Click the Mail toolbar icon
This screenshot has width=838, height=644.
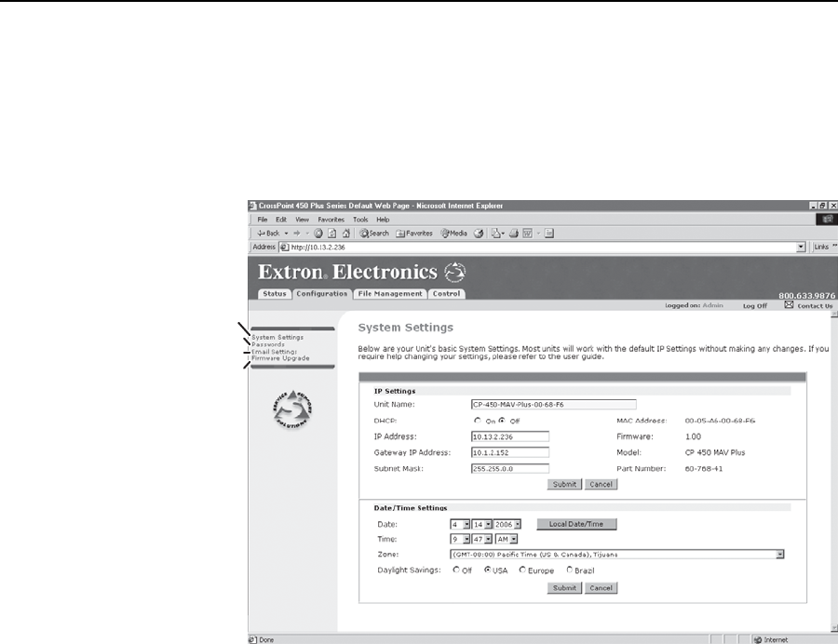[x=495, y=234]
